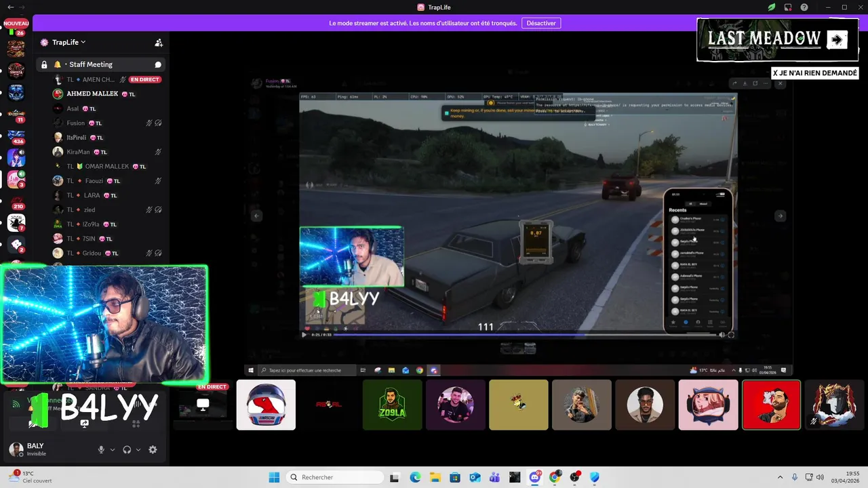Show hidden system tray icons chevron

coord(780,477)
